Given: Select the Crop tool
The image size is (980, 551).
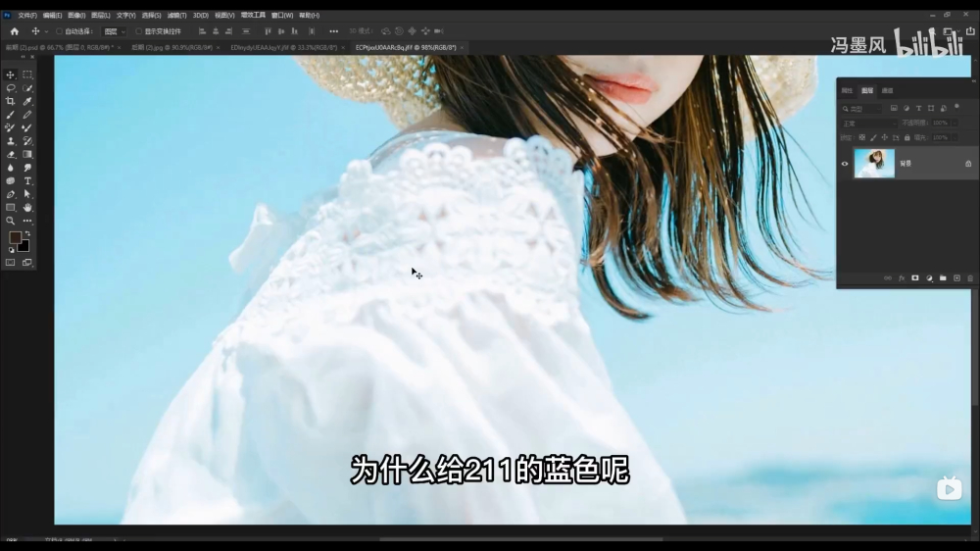Looking at the screenshot, I should coord(11,101).
